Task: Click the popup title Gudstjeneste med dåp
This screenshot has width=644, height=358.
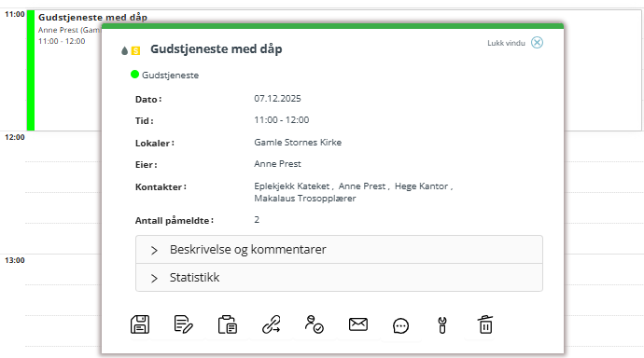Action: (x=216, y=49)
